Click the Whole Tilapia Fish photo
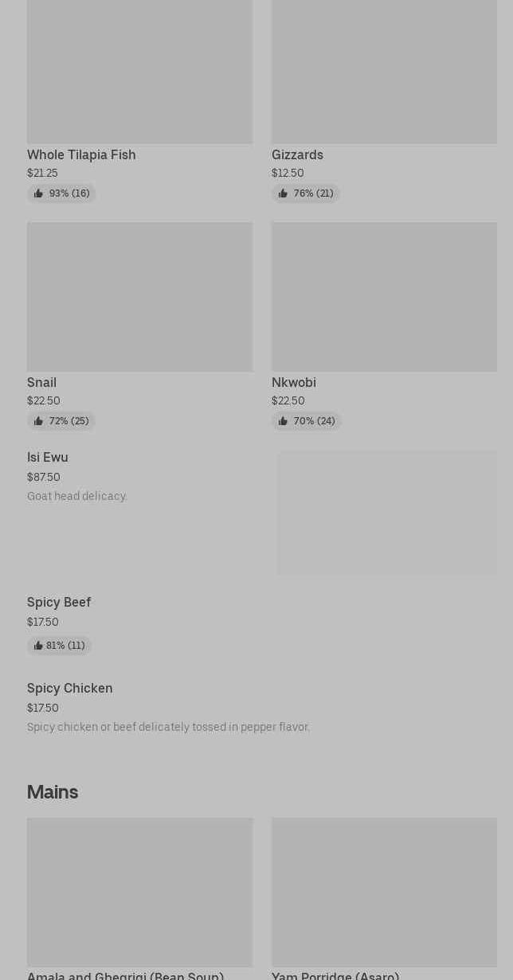This screenshot has height=980, width=513. pos(139,72)
